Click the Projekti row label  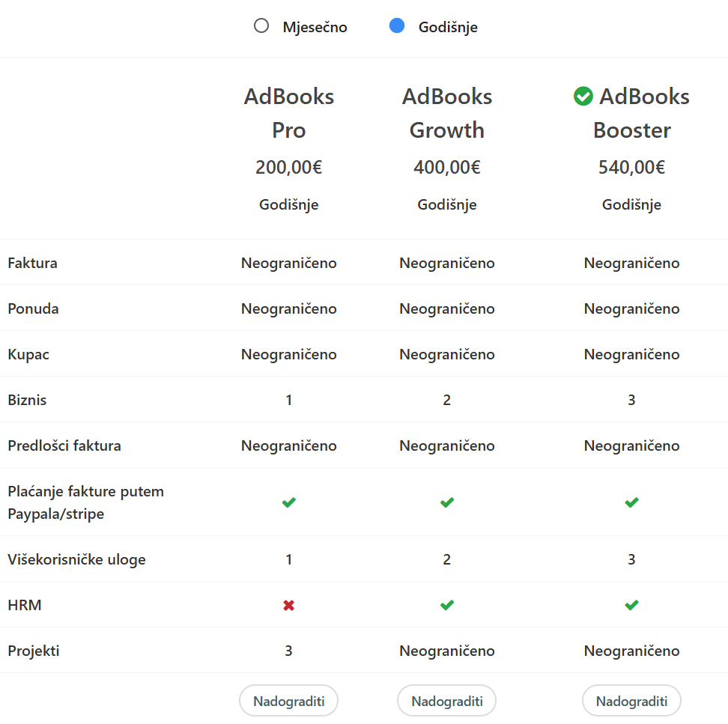pyautogui.click(x=34, y=651)
